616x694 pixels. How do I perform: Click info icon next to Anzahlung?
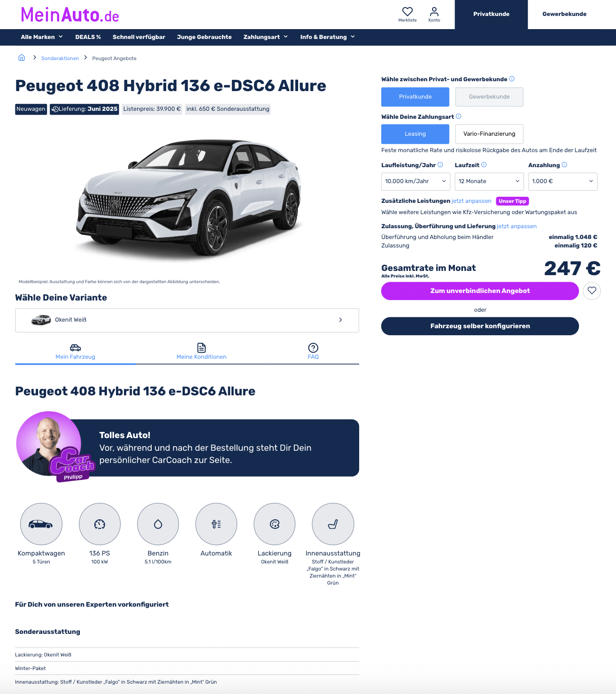(564, 165)
